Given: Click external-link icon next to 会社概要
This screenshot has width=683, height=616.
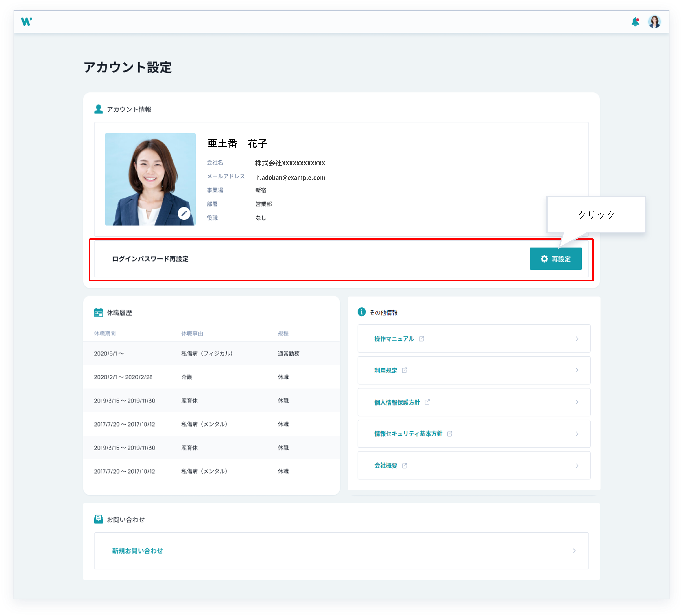Looking at the screenshot, I should [405, 466].
